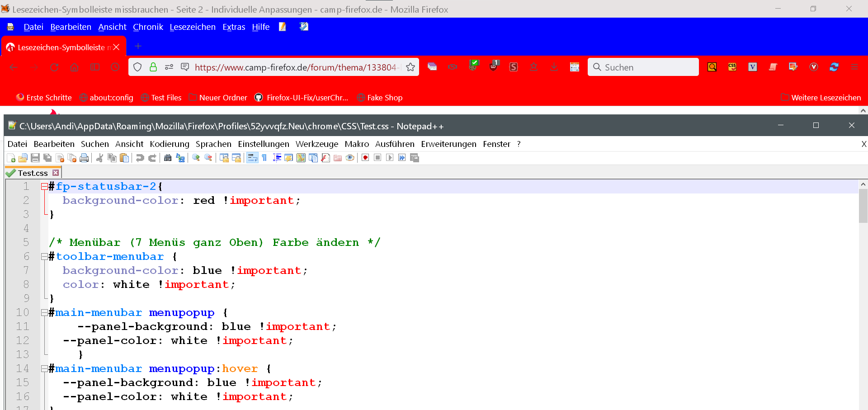This screenshot has width=868, height=410.
Task: Click the Suchen search field
Action: (x=646, y=67)
